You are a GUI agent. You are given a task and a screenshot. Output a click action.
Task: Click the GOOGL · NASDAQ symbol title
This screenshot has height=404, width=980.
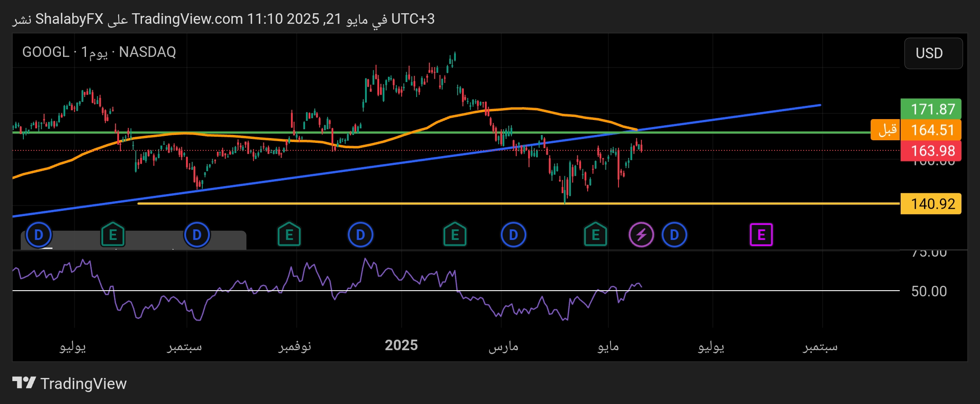click(99, 52)
